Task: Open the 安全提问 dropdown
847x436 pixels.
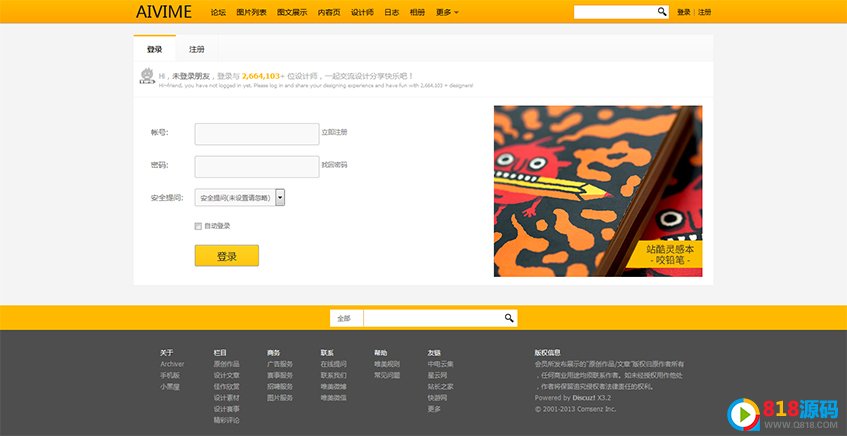Action: point(240,198)
